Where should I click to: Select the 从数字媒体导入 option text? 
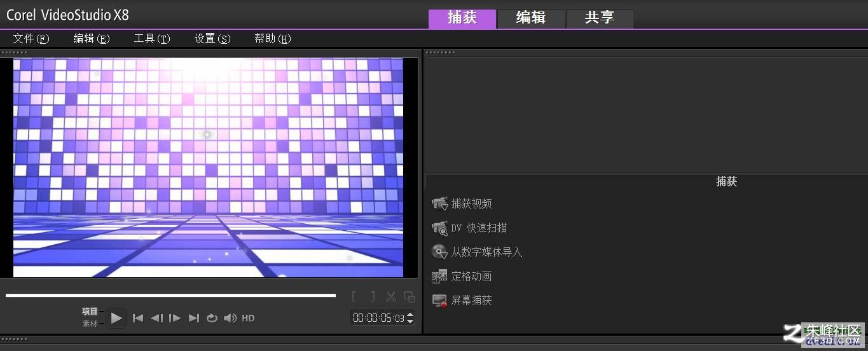[486, 252]
